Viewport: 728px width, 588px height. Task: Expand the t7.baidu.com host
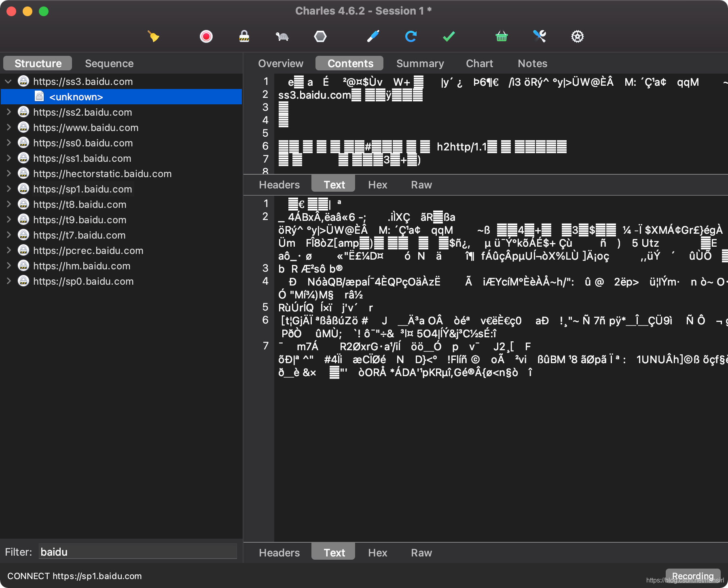coord(8,235)
